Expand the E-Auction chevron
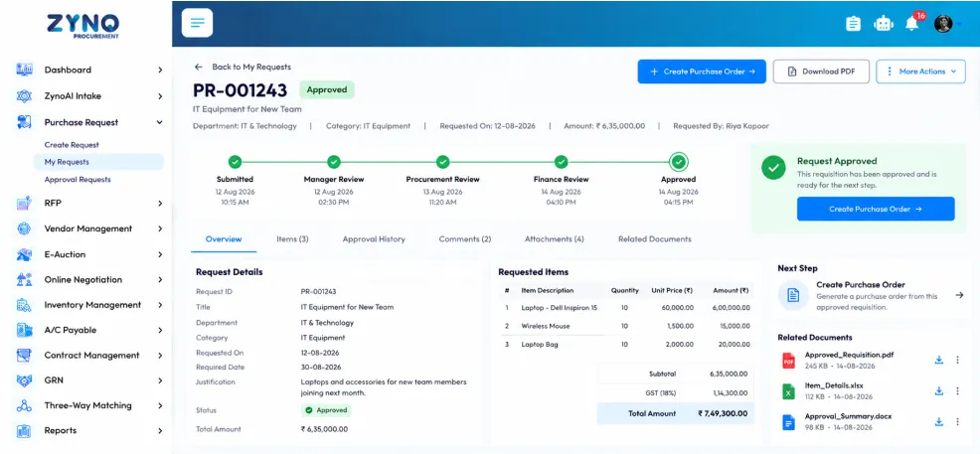The height and width of the screenshot is (454, 980). [x=160, y=254]
